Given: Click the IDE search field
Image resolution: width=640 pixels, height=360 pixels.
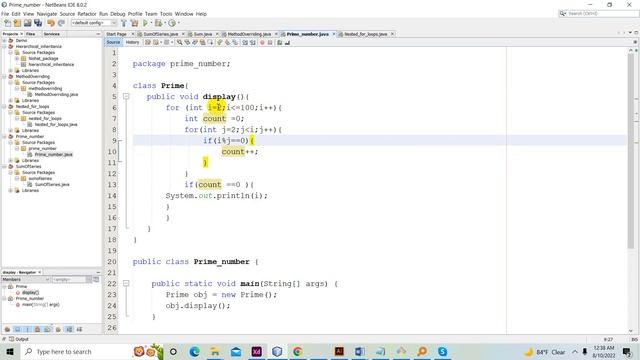Looking at the screenshot, I should point(599,14).
